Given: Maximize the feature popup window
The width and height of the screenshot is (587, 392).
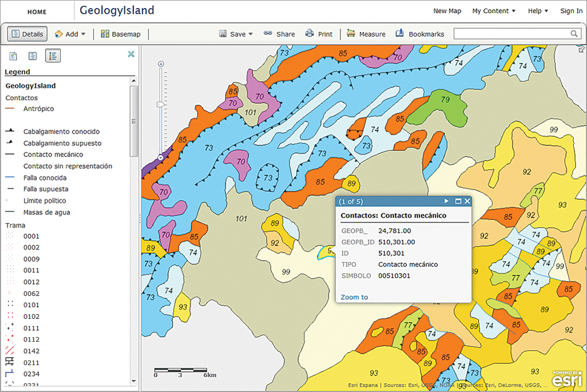Looking at the screenshot, I should point(458,201).
